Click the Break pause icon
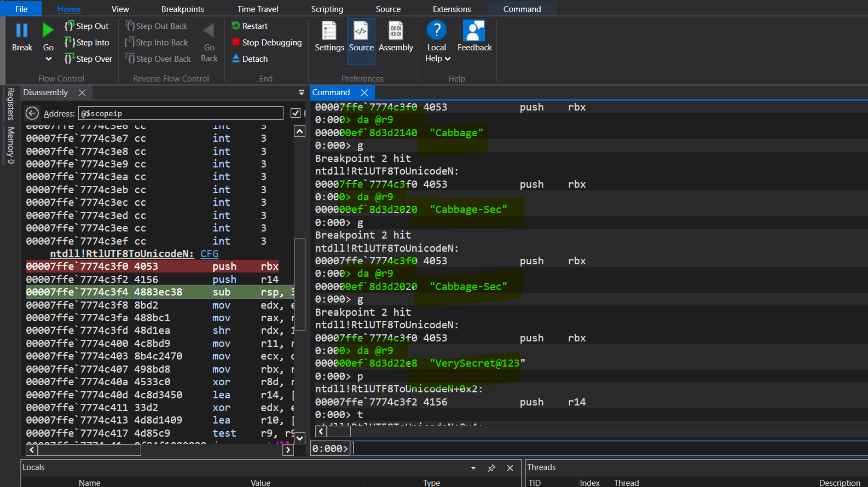 pos(22,31)
